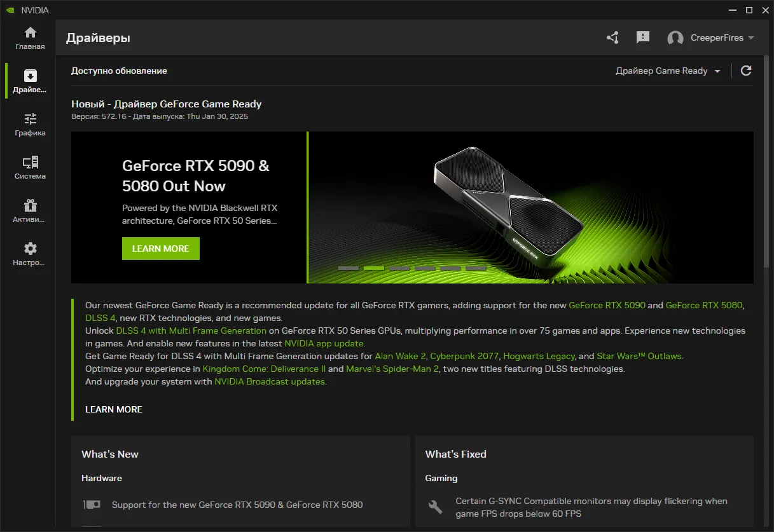Click the NVIDIA logo in title bar
This screenshot has height=532, width=774.
10,10
